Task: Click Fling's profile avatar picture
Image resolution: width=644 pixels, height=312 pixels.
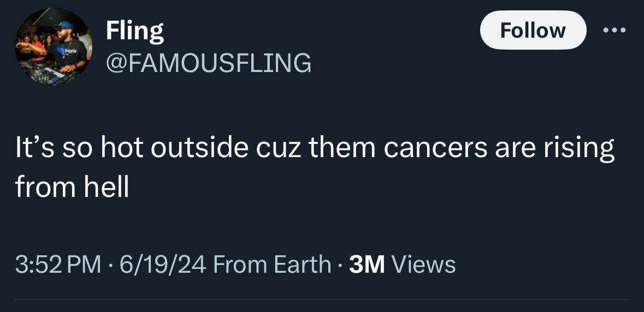Action: 53,46
